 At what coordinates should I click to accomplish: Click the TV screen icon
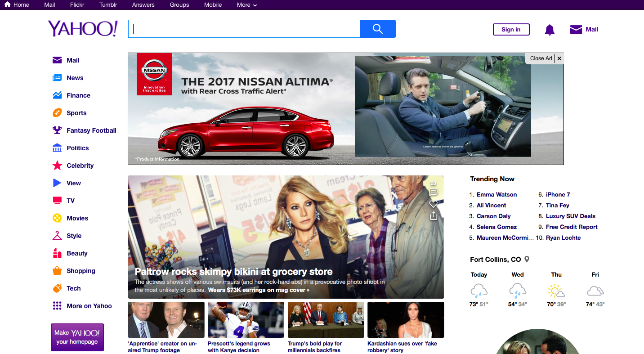click(57, 201)
